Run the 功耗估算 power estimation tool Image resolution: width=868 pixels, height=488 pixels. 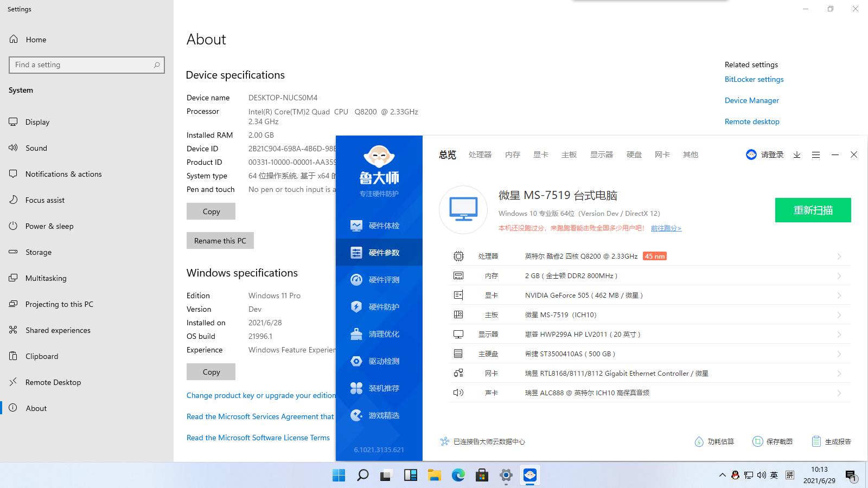714,441
